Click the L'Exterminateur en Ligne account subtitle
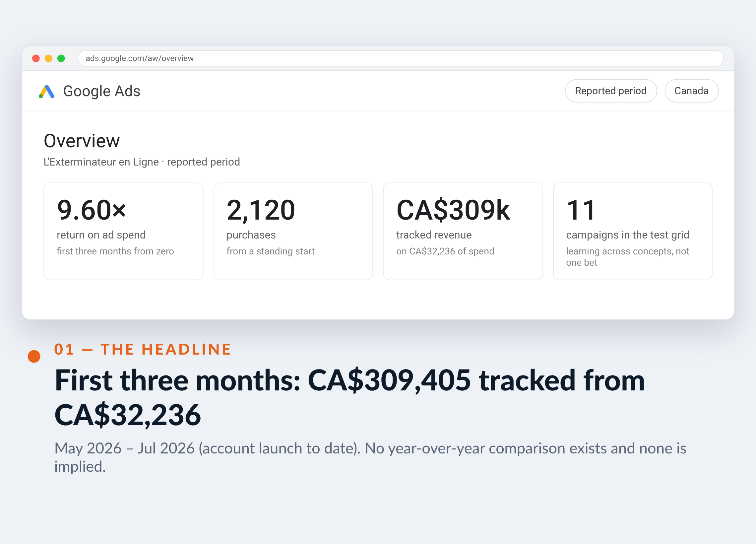 click(142, 162)
